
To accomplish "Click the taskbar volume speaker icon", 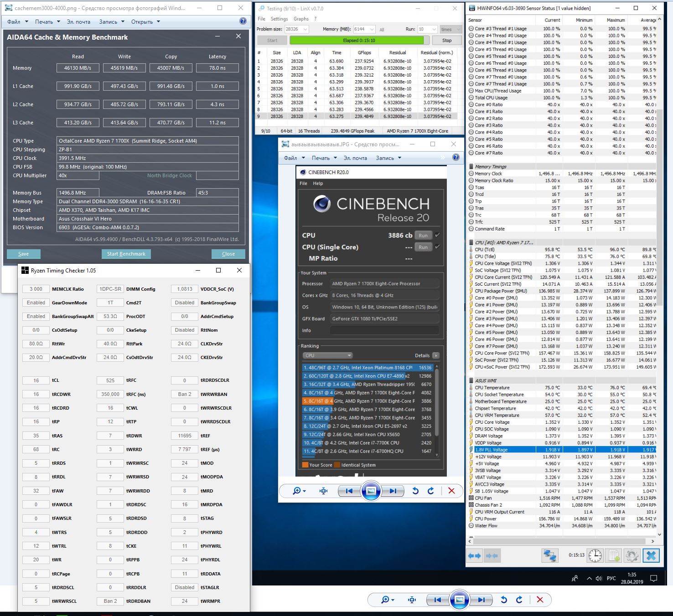I will point(599,579).
